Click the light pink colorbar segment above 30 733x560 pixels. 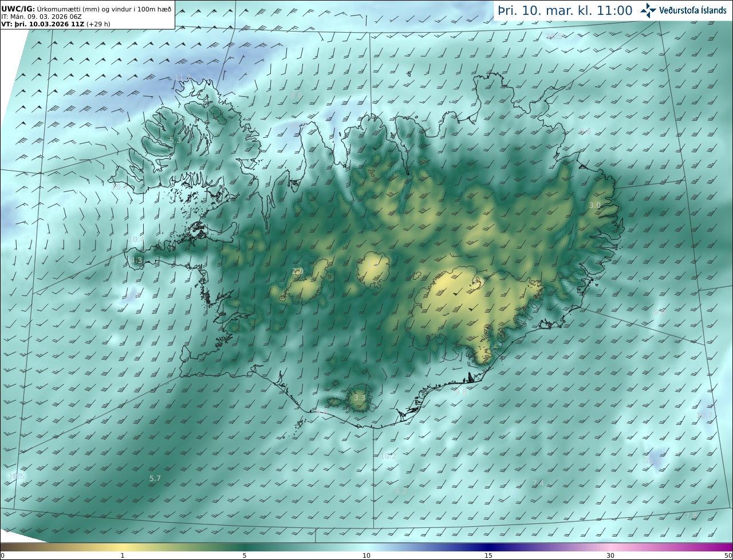[610, 547]
